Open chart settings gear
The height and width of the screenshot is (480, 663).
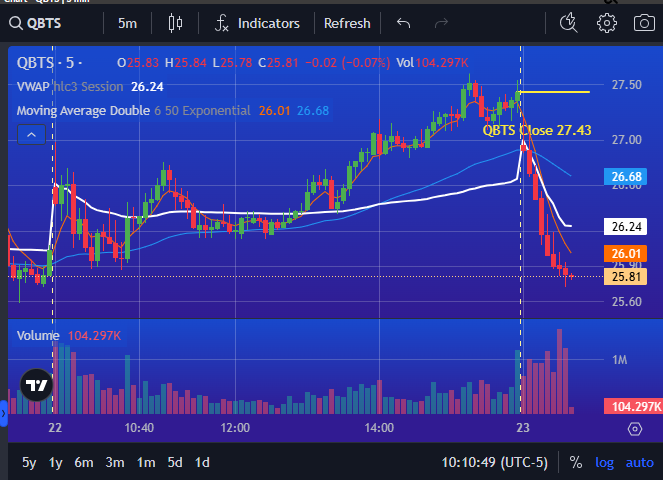pyautogui.click(x=607, y=23)
